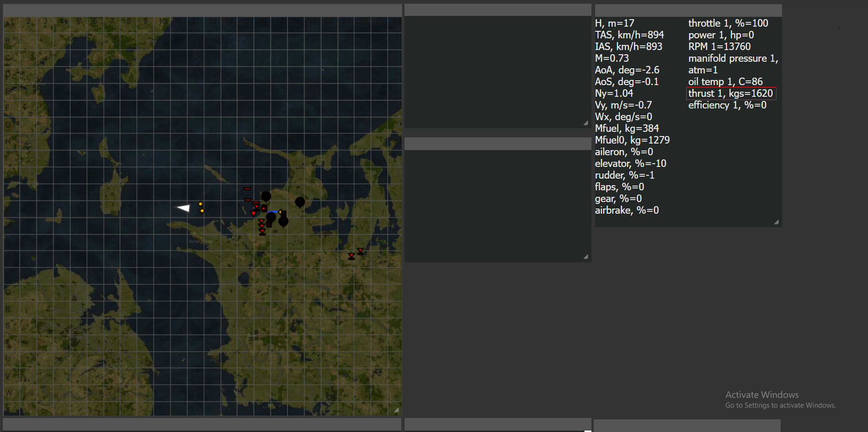
Task: Grab the map panel's bottom-right resize handle
Action: [x=396, y=410]
